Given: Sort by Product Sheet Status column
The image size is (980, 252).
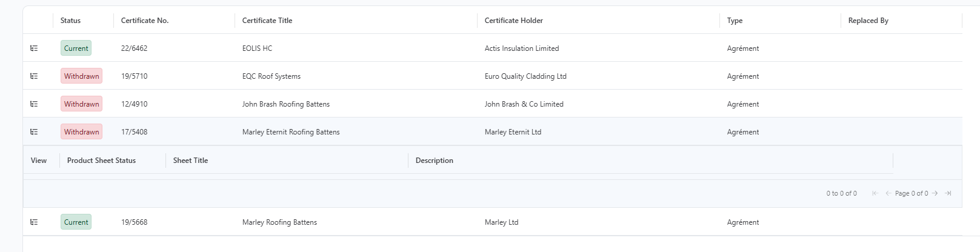Looking at the screenshot, I should [x=101, y=161].
